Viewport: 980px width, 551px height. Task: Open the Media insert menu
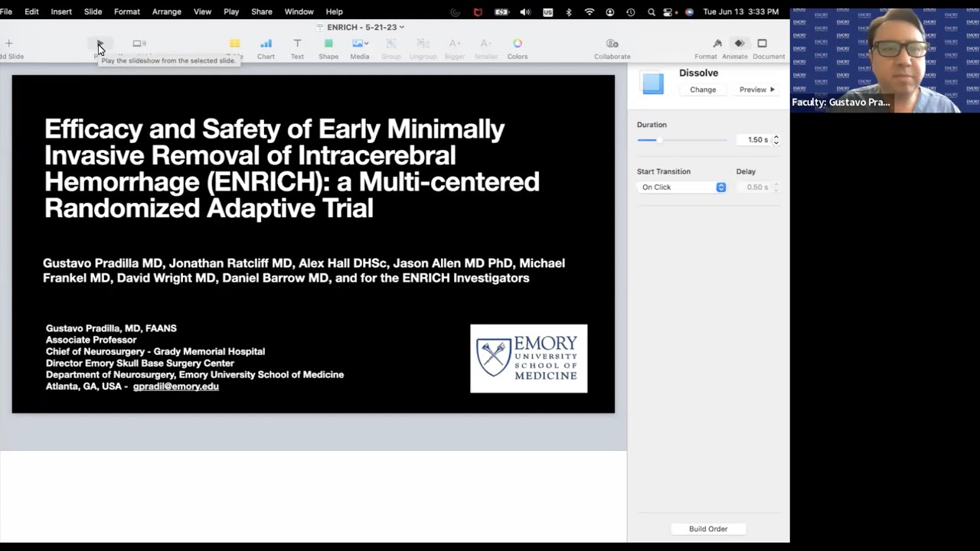pyautogui.click(x=360, y=44)
